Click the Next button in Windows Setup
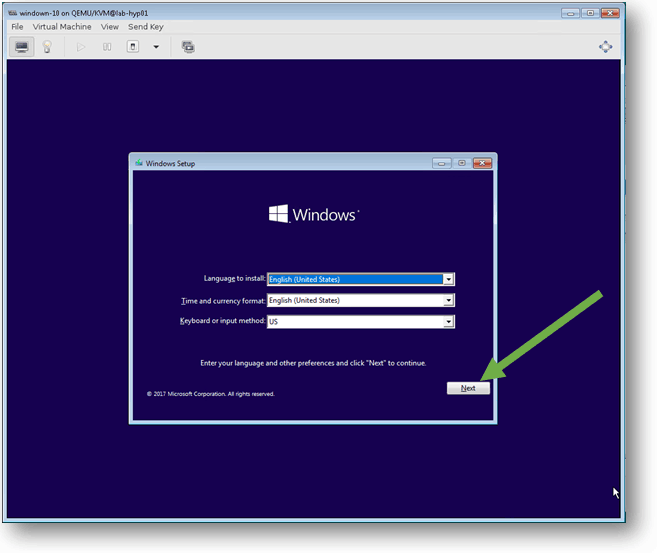This screenshot has width=657, height=553. click(x=468, y=388)
